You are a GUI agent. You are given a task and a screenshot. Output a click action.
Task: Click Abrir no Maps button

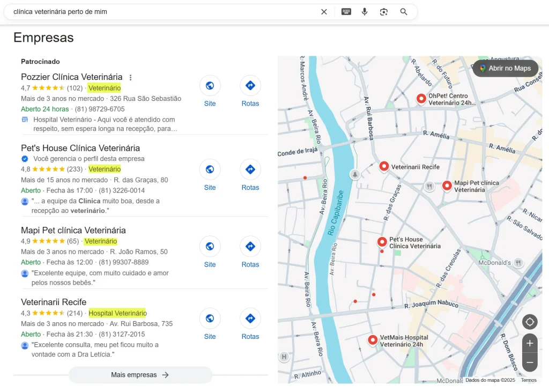click(505, 68)
